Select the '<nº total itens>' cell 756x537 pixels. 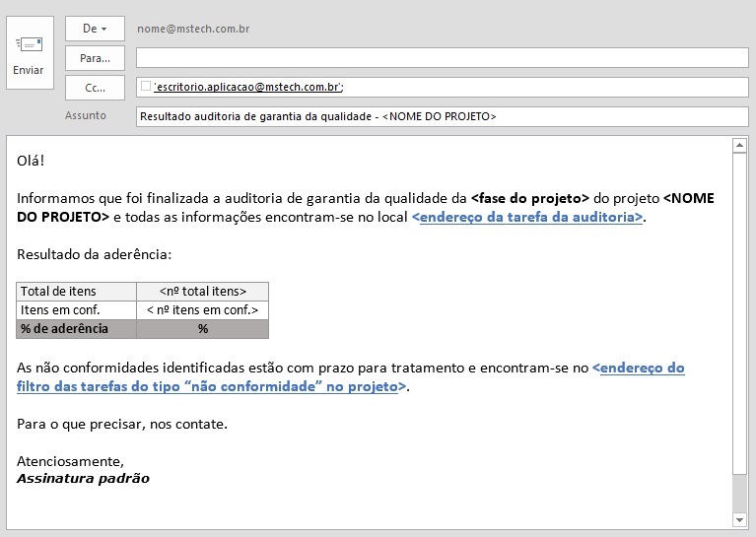tap(202, 292)
